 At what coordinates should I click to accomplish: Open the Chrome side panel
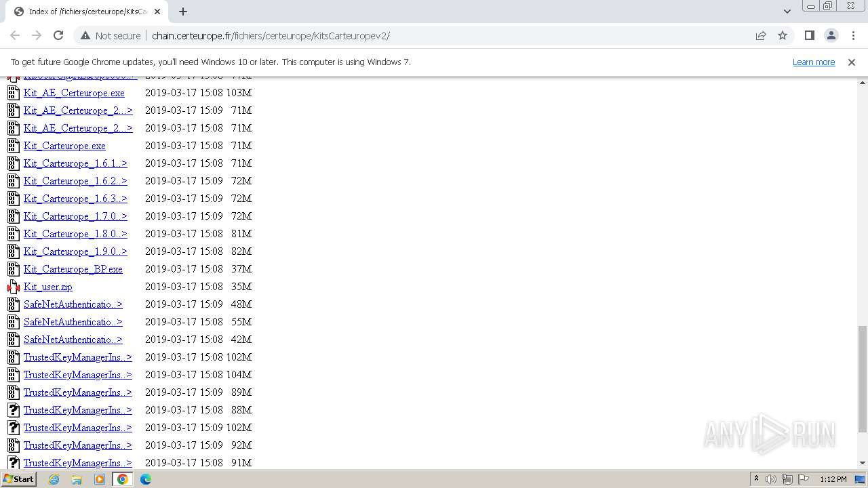[809, 35]
